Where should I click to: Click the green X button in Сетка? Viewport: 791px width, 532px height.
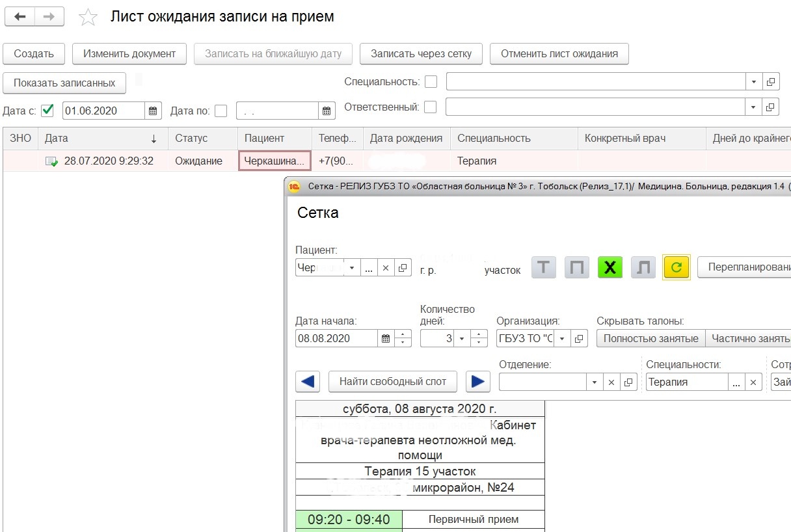coord(610,267)
